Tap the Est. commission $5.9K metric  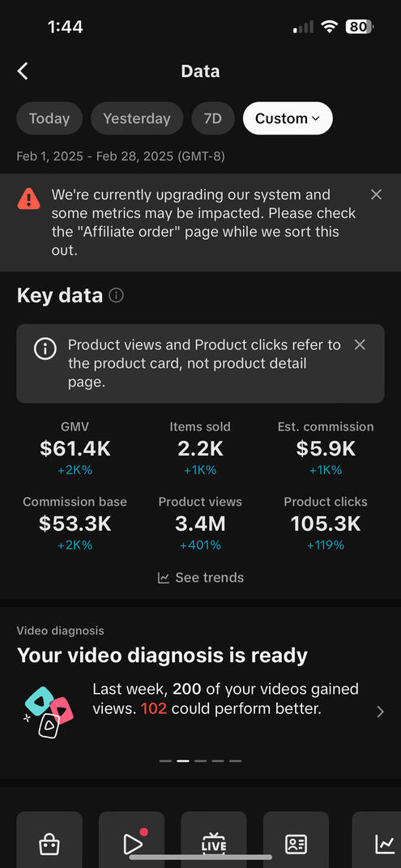pos(325,448)
